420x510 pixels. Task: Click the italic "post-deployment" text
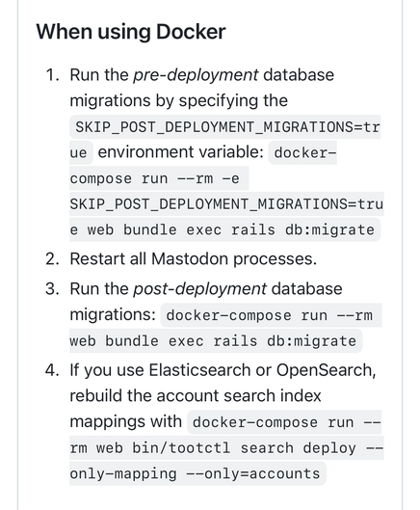pyautogui.click(x=199, y=289)
